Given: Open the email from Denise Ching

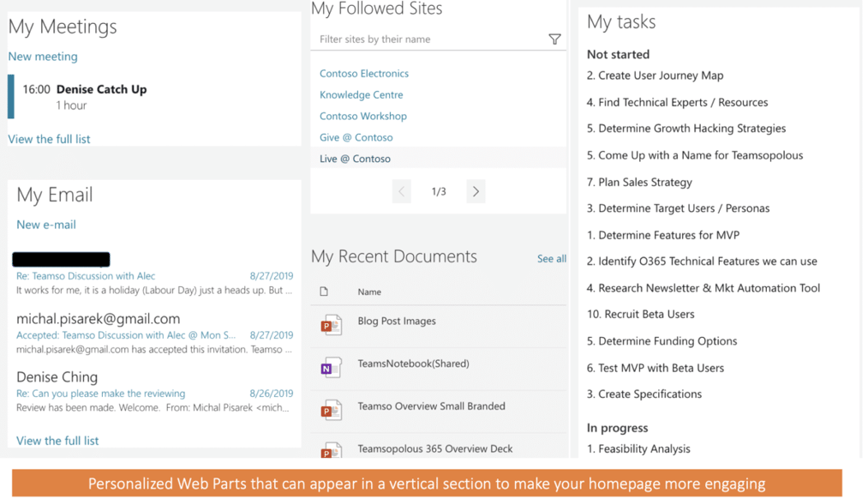Looking at the screenshot, I should [56, 376].
